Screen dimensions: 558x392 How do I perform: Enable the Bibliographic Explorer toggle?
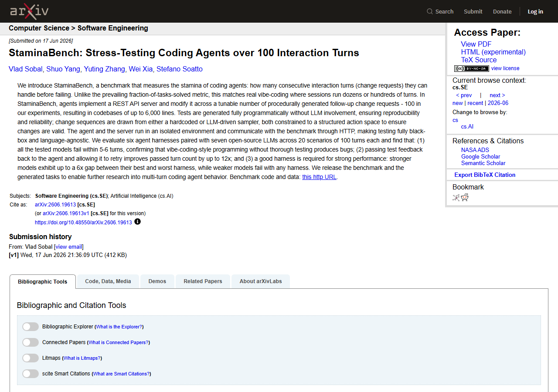pyautogui.click(x=31, y=327)
